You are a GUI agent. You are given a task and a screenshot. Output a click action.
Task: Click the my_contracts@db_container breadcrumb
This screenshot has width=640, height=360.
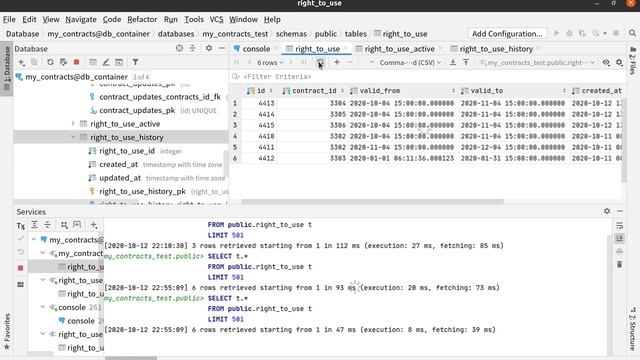[x=98, y=33]
